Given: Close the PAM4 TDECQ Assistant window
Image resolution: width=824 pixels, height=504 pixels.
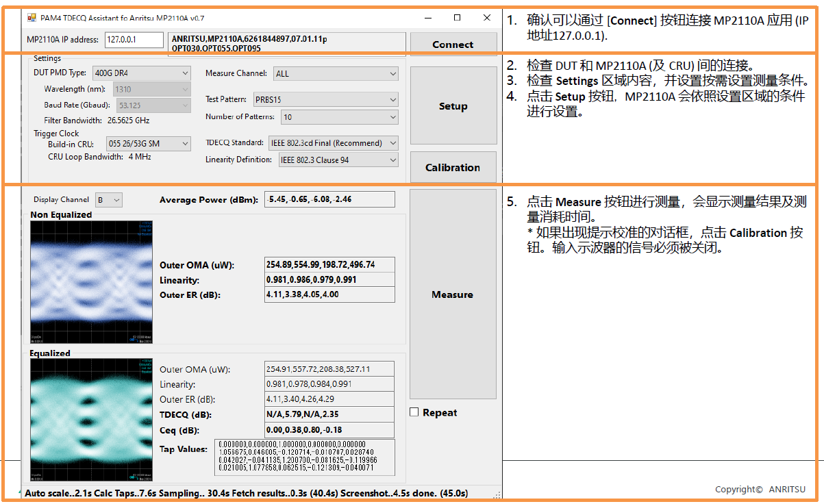Looking at the screenshot, I should point(486,18).
